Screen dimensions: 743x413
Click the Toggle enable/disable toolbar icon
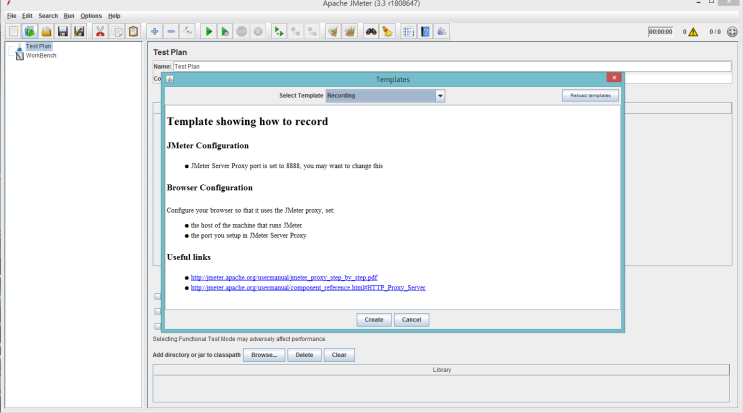pyautogui.click(x=188, y=32)
